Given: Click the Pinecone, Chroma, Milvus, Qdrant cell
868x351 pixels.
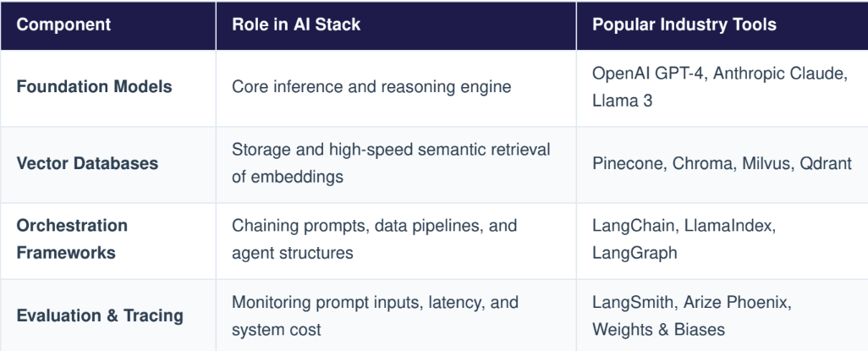Looking at the screenshot, I should coord(722,164).
